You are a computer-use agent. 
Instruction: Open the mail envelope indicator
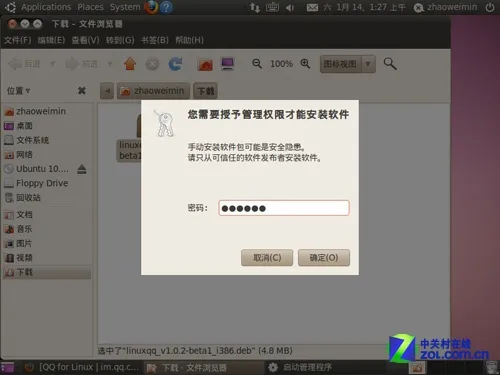[x=312, y=7]
